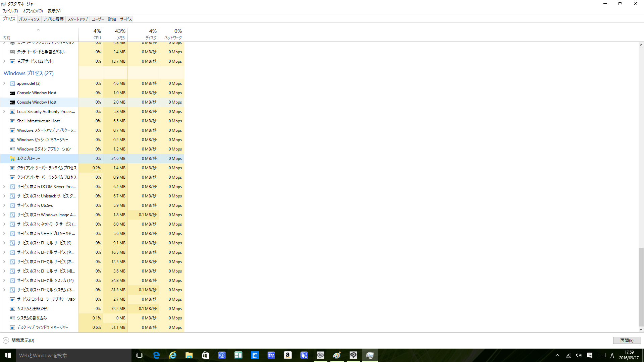Screen dimensions: 644x362
Task: Click the first Console Window Host icon
Action: (x=12, y=93)
